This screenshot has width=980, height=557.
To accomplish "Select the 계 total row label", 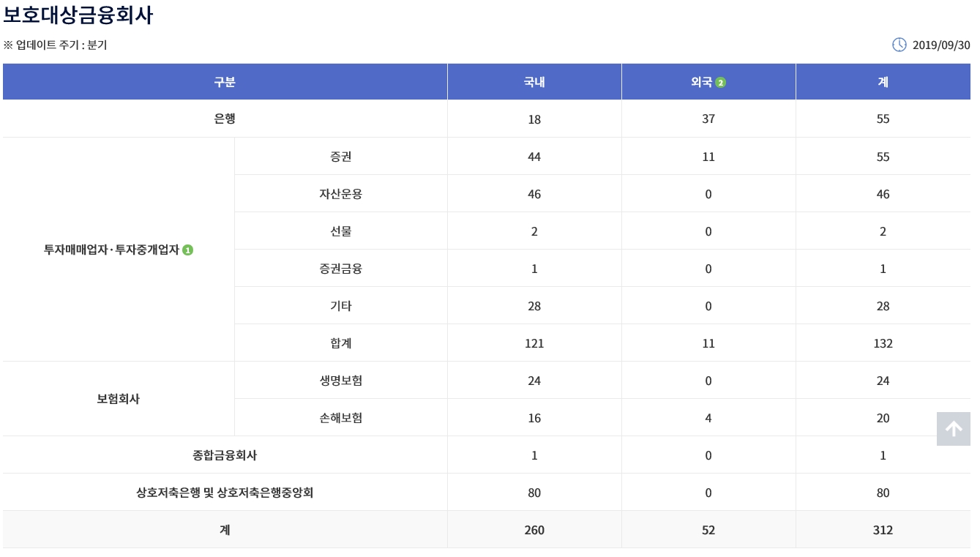I will click(x=225, y=530).
